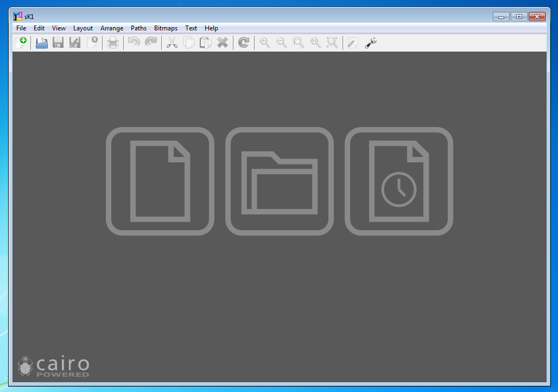Open the Paths menu

[x=138, y=28]
